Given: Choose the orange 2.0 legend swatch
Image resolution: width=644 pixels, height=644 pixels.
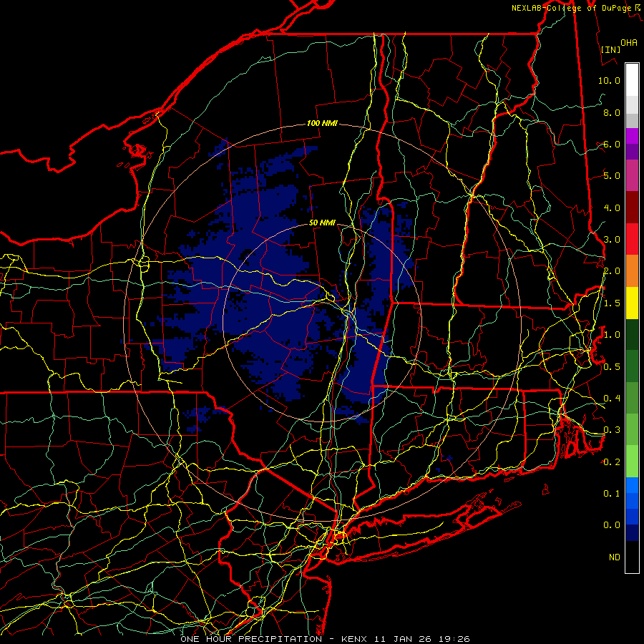Looking at the screenshot, I should click(632, 271).
